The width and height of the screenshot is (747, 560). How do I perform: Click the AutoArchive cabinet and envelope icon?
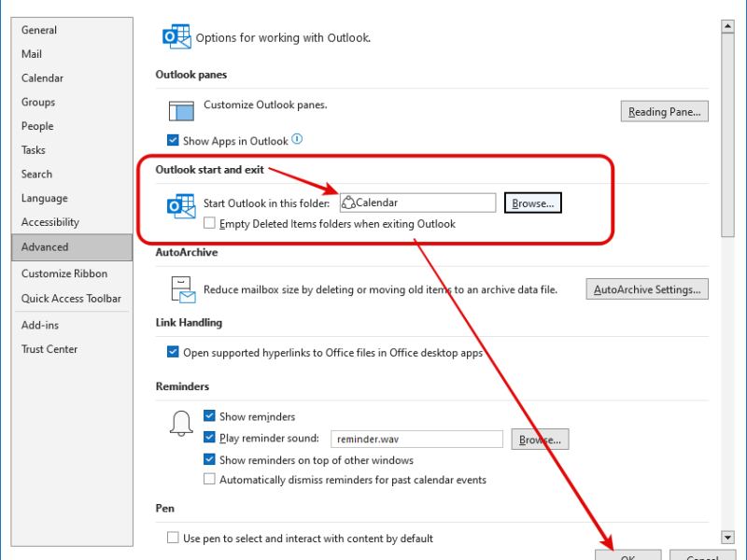(183, 289)
